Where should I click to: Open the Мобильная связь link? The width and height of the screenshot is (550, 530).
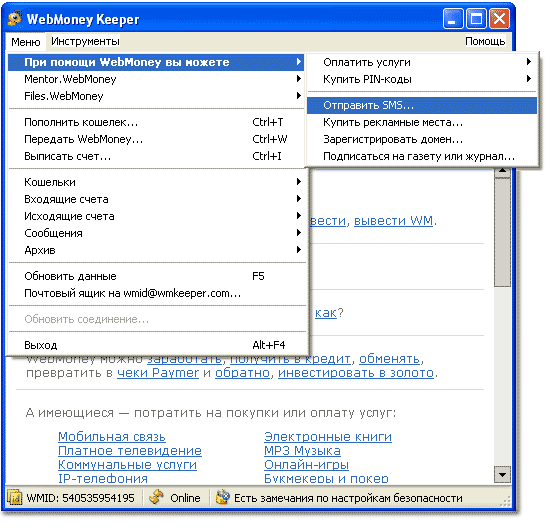[x=112, y=437]
